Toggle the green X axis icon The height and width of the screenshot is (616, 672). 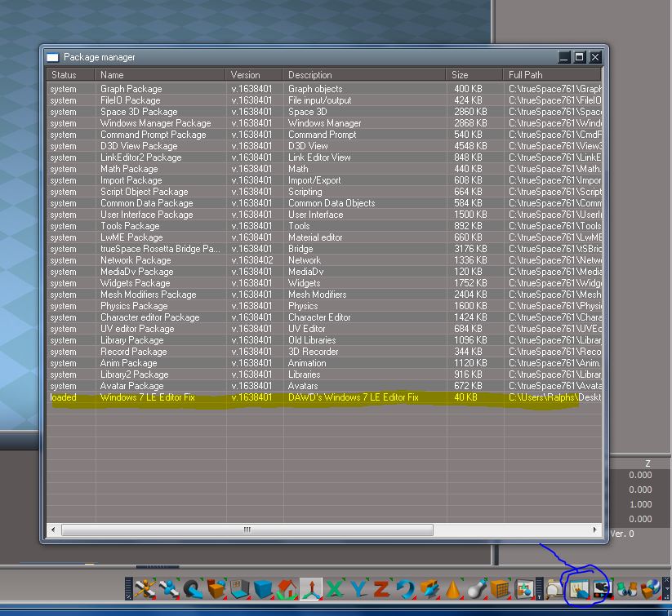[x=335, y=589]
